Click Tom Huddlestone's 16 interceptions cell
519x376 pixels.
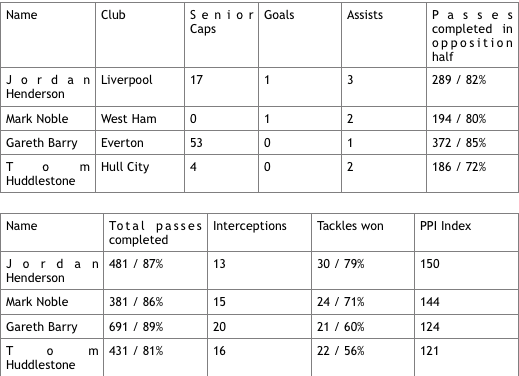[259, 357]
